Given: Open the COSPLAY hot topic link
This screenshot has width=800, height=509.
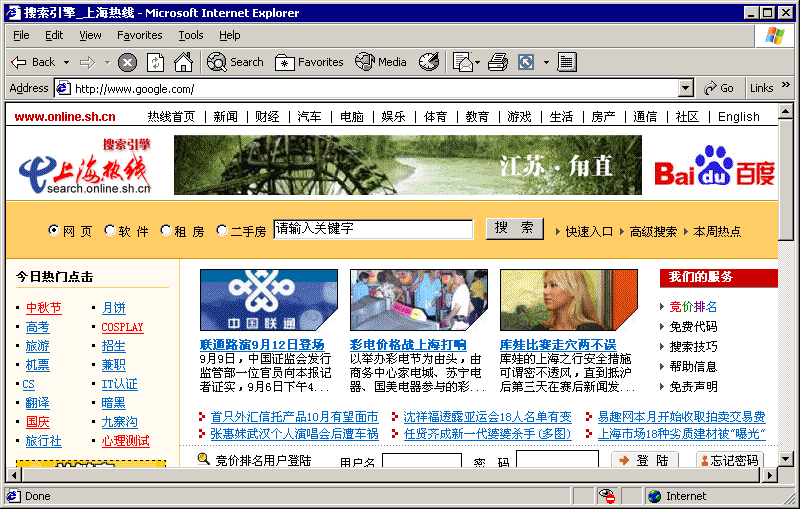Looking at the screenshot, I should coord(122,327).
